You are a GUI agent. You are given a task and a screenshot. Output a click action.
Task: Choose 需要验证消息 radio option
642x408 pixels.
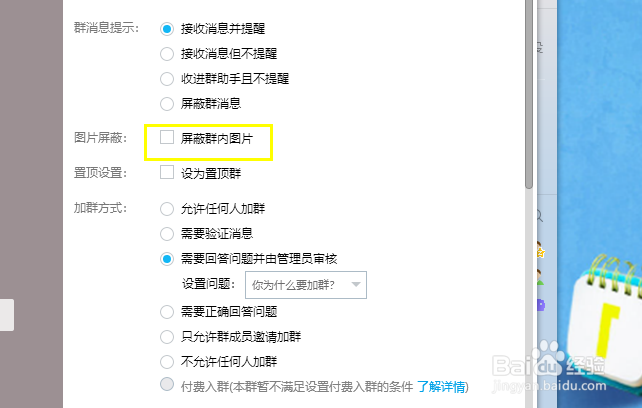(167, 234)
